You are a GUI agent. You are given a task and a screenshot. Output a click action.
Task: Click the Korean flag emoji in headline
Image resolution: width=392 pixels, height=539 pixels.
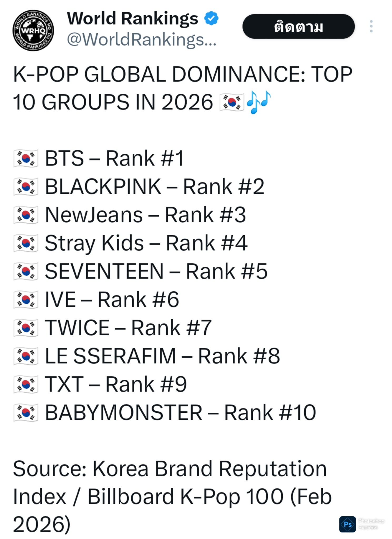(232, 102)
